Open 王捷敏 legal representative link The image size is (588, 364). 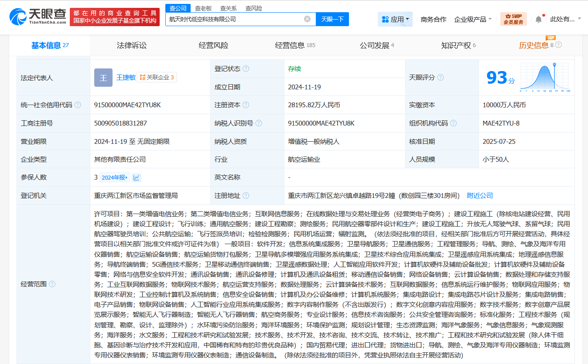[x=125, y=78]
